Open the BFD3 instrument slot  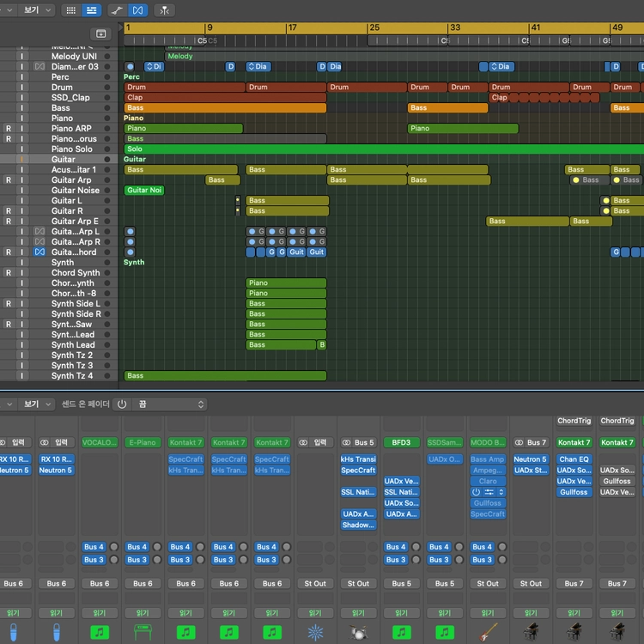[401, 443]
